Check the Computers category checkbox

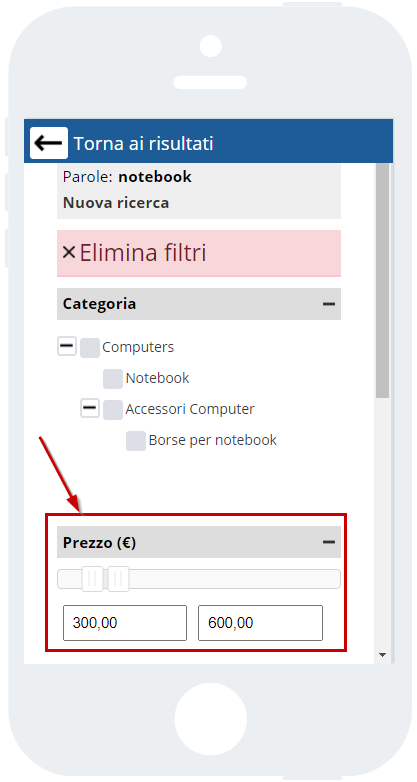coord(90,348)
